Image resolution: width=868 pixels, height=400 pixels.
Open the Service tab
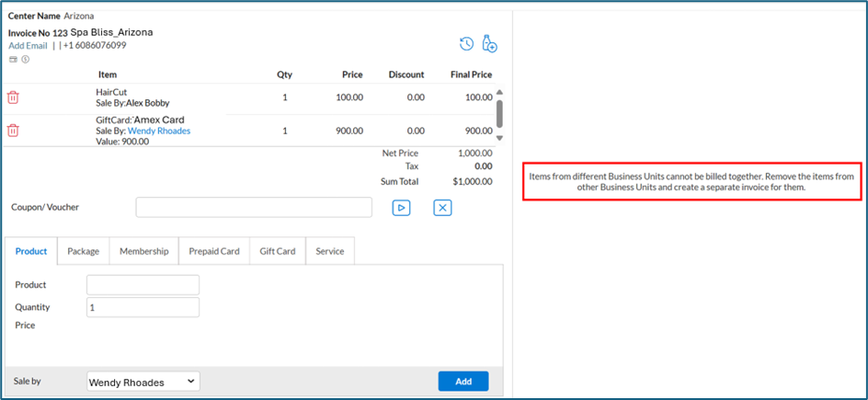point(329,251)
